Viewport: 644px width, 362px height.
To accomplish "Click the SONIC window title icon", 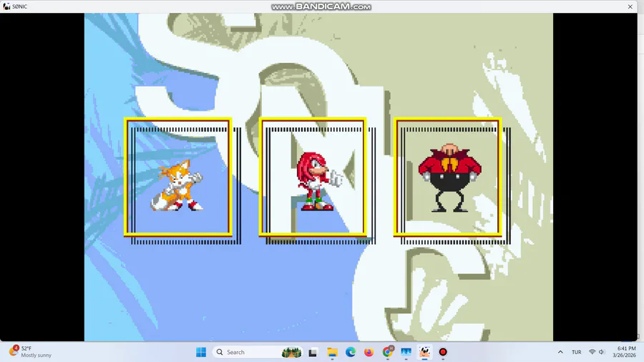I will 6,6.
